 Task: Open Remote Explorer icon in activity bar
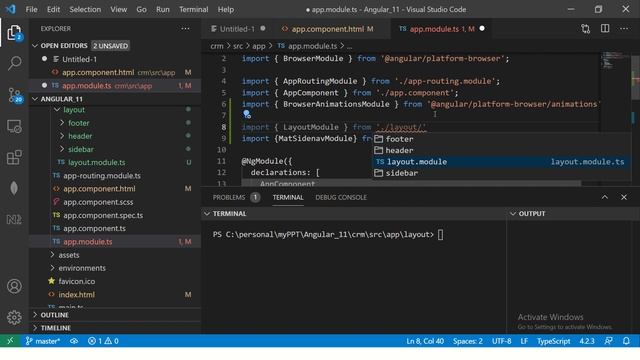pos(14,127)
